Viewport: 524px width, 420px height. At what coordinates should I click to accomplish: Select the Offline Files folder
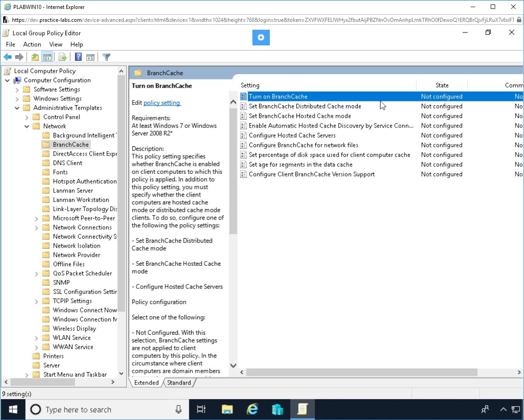tap(69, 264)
